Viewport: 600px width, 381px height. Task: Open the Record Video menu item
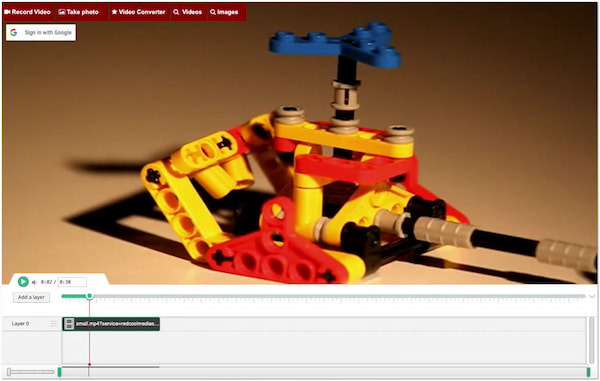point(28,12)
